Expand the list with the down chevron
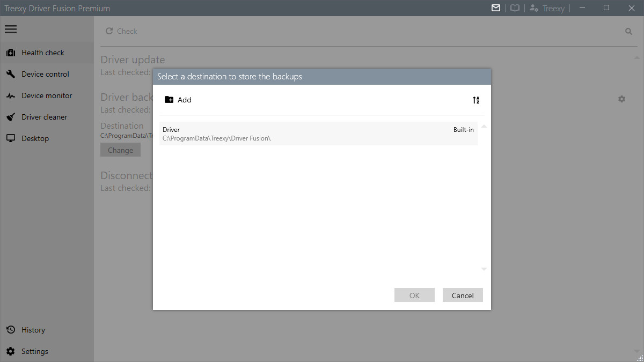The height and width of the screenshot is (362, 644). click(x=484, y=268)
